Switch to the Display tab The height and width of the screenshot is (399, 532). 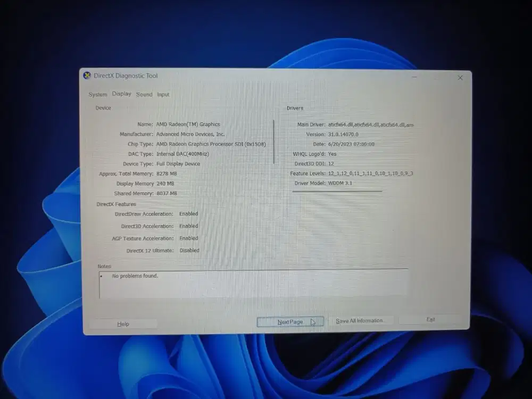(x=121, y=94)
